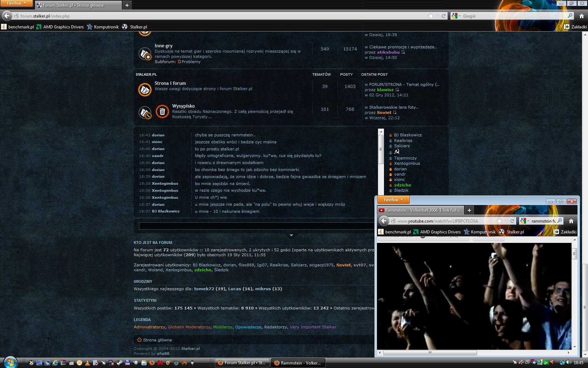Collapse chat box with down arrow
The image size is (588, 368).
point(291,235)
